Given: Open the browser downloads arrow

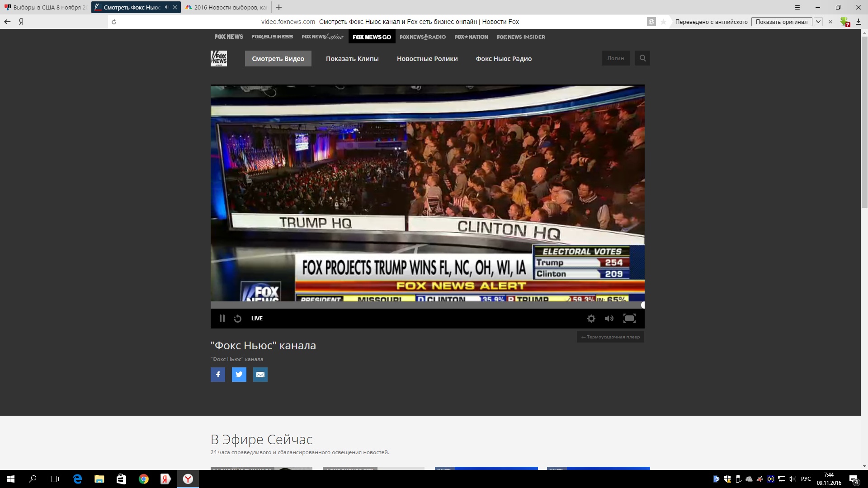Looking at the screenshot, I should [859, 22].
